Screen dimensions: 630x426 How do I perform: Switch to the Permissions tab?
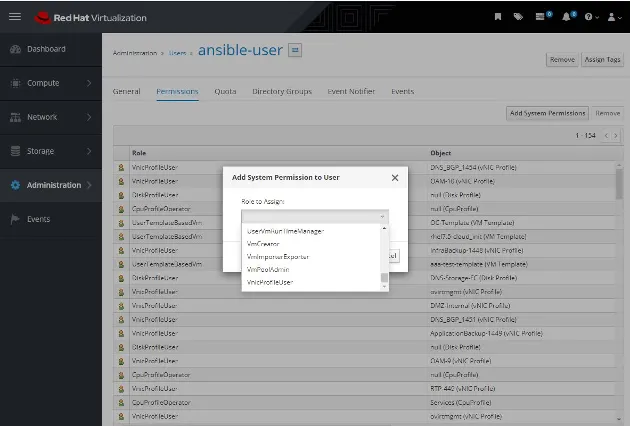click(177, 92)
